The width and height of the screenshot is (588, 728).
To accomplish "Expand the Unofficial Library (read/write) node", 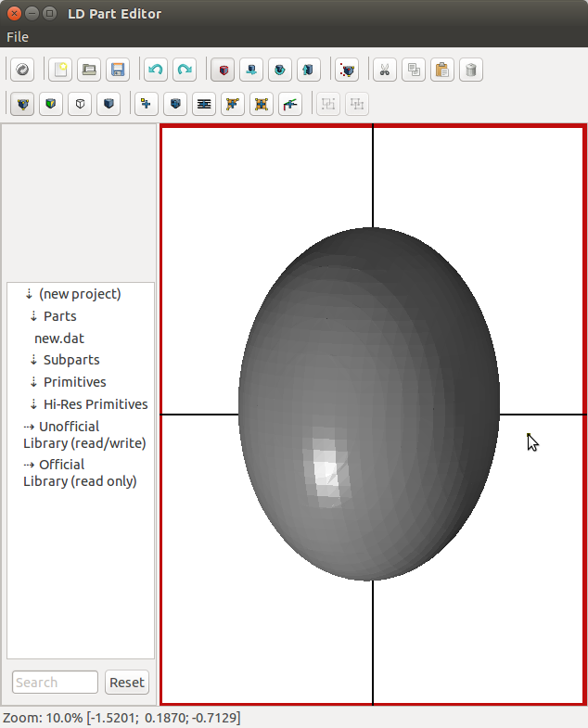I will tap(29, 427).
